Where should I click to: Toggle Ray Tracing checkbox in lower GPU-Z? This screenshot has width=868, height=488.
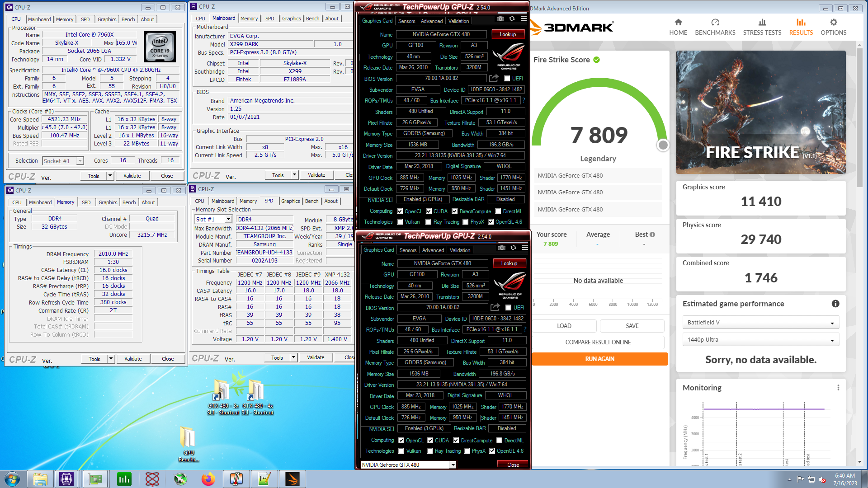(430, 451)
